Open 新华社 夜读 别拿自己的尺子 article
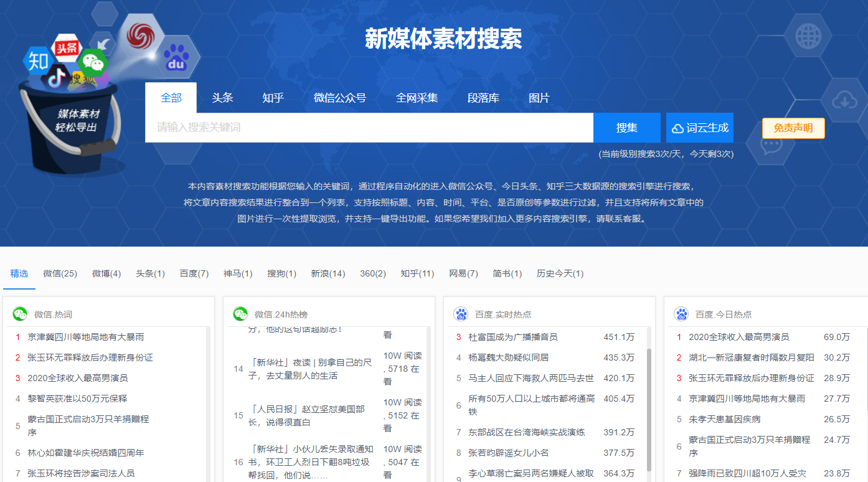The height and width of the screenshot is (482, 868). [311, 369]
